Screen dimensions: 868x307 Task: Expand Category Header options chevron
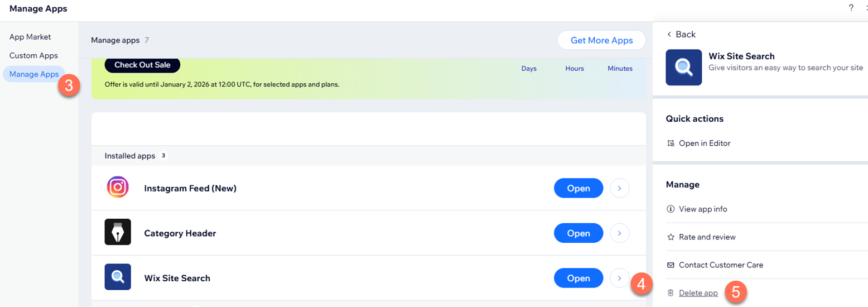coord(620,233)
